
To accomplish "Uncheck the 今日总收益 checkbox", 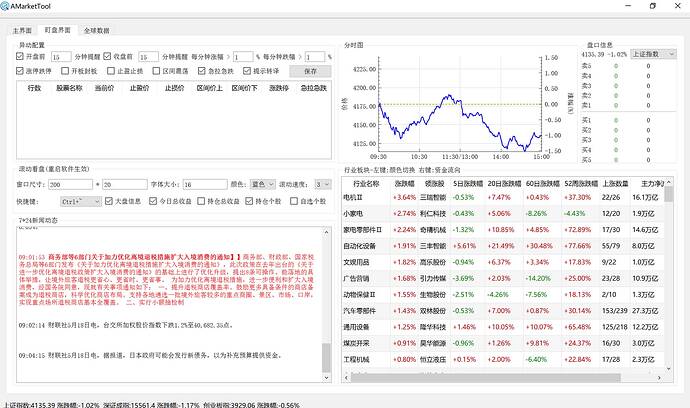I will [153, 201].
